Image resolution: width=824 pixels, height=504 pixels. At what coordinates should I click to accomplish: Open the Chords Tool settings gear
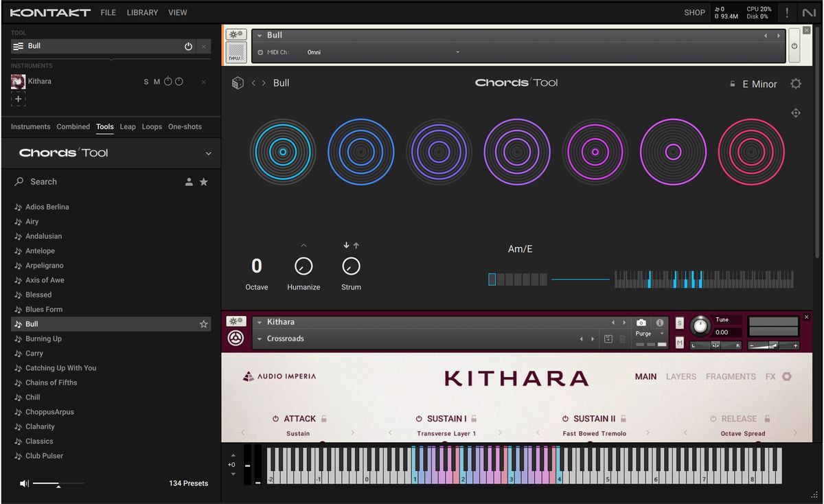[795, 83]
